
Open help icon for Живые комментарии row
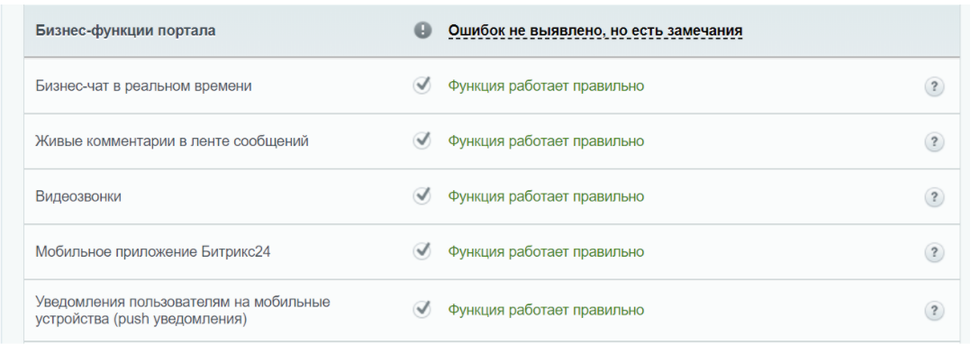[x=934, y=142]
